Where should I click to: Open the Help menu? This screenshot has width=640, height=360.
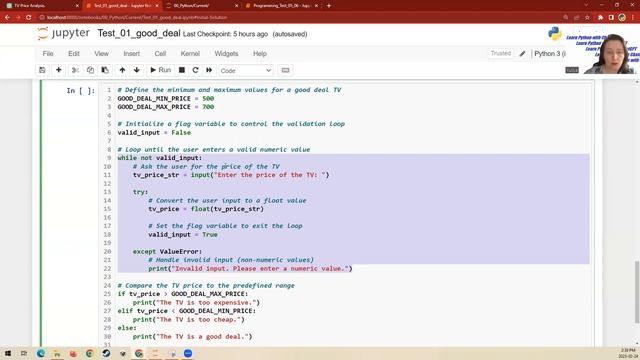[x=260, y=53]
